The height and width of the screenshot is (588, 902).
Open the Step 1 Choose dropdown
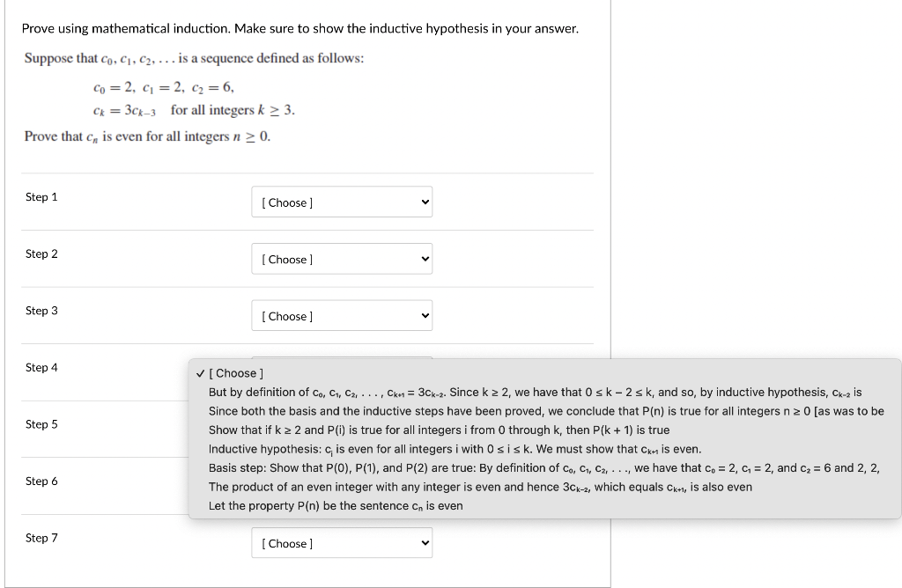342,202
